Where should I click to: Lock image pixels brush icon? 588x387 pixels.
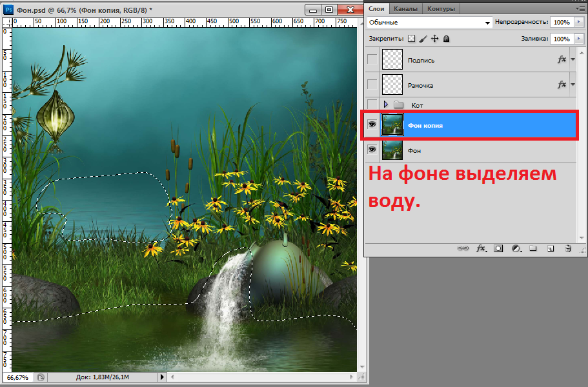pyautogui.click(x=423, y=39)
